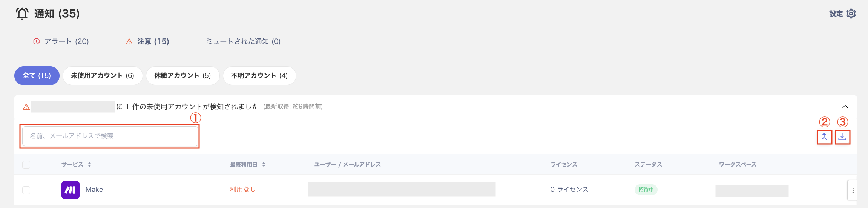The image size is (868, 208).
Task: Toggle the select-all checkbox in table header
Action: (26, 165)
